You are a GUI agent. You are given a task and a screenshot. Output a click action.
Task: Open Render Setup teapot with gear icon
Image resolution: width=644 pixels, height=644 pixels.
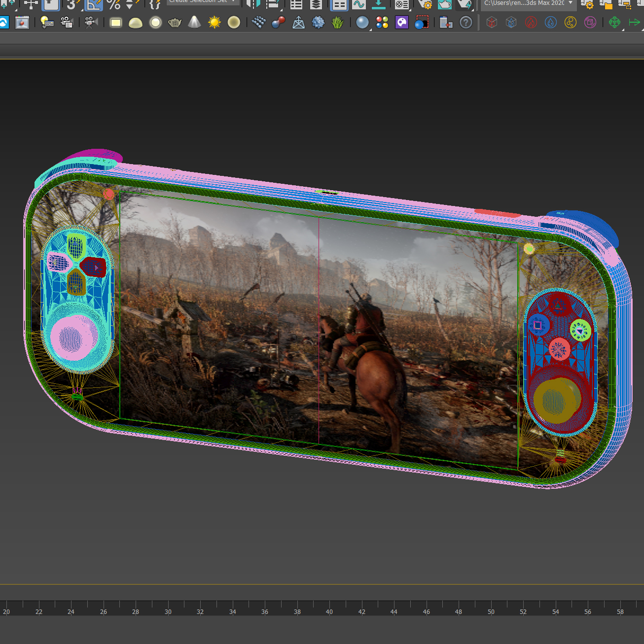coord(425,4)
